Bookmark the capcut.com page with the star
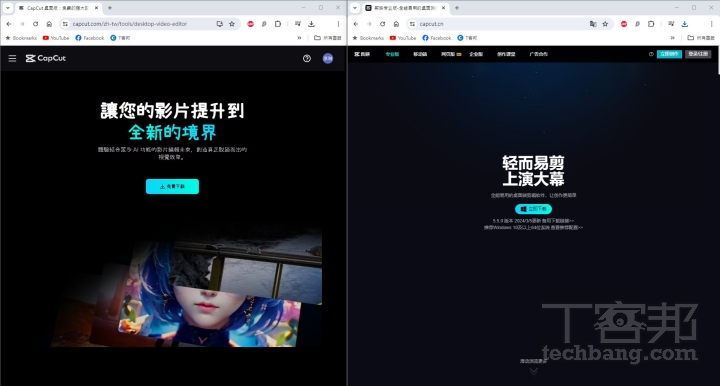Image resolution: width=720 pixels, height=386 pixels. 232,24
